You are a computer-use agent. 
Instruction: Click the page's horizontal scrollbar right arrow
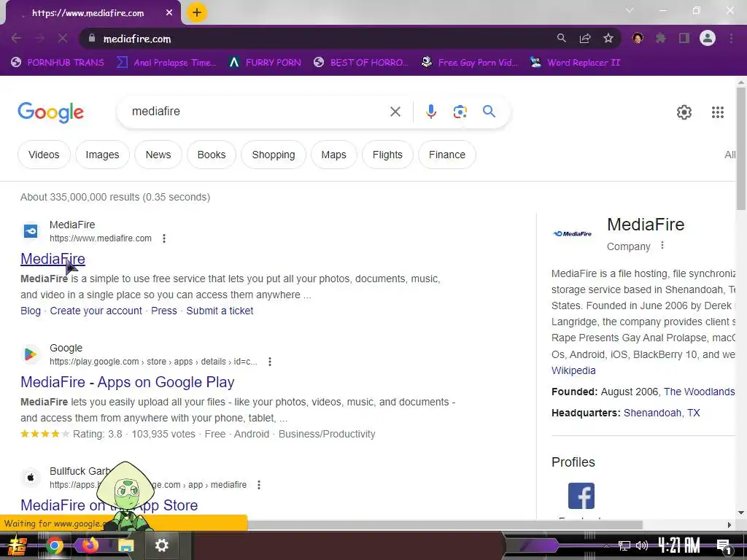point(729,525)
